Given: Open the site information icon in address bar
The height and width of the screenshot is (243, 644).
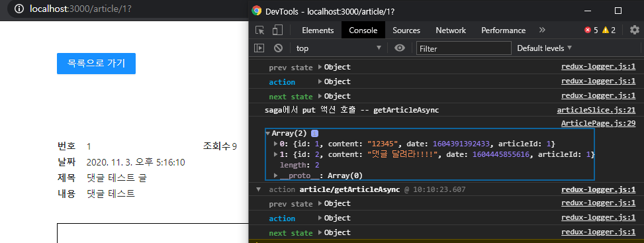Looking at the screenshot, I should (x=19, y=9).
